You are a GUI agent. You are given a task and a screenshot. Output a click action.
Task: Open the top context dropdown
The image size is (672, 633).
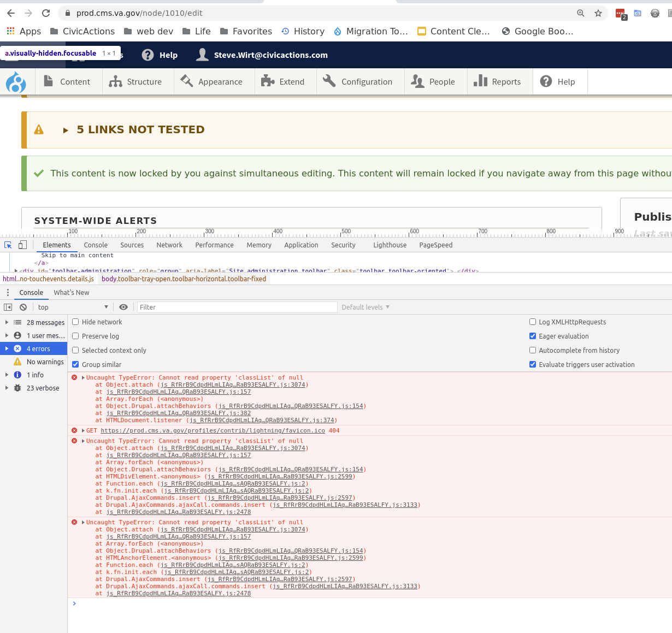click(x=73, y=307)
